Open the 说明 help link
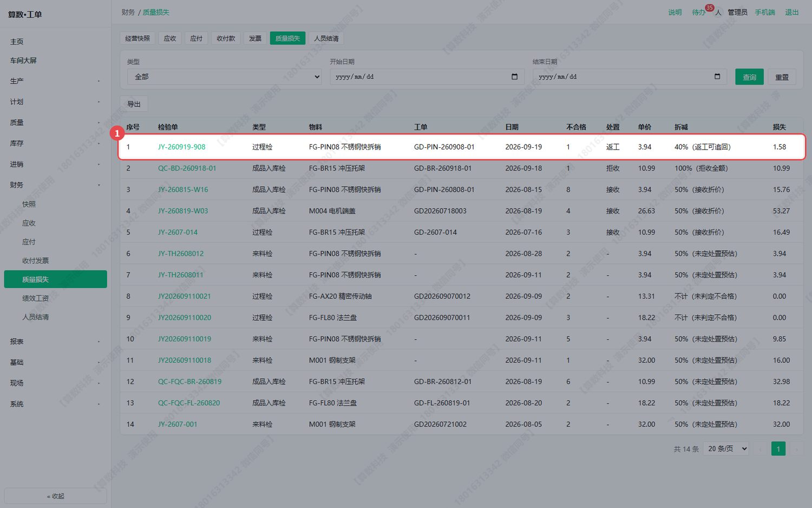Viewport: 812px width, 508px height. 675,12
